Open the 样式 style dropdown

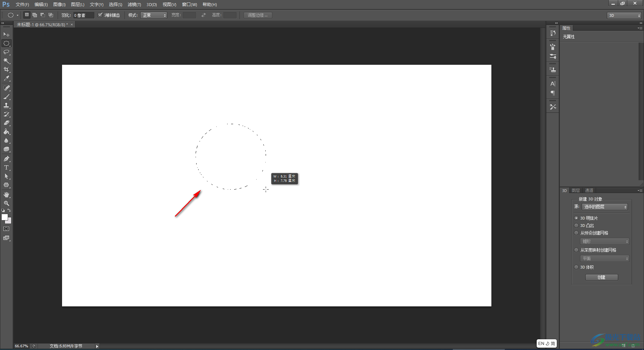(x=154, y=15)
